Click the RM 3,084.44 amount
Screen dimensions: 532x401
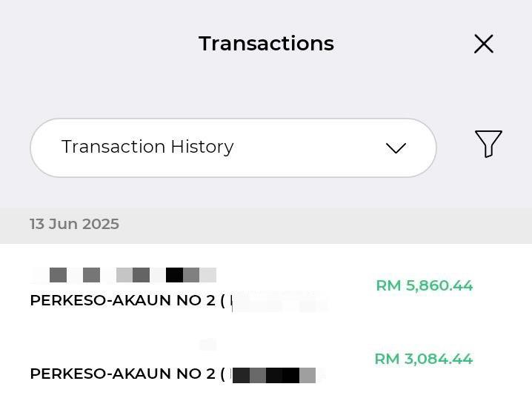423,359
